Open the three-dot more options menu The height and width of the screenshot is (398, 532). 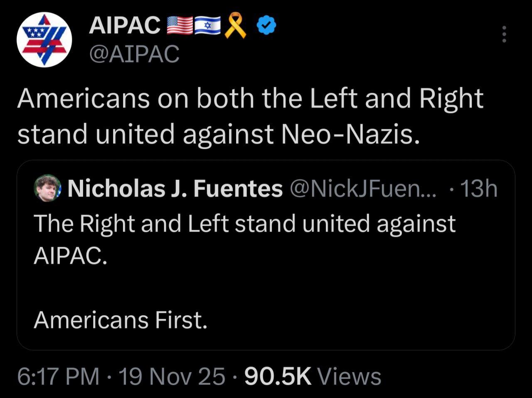(504, 34)
